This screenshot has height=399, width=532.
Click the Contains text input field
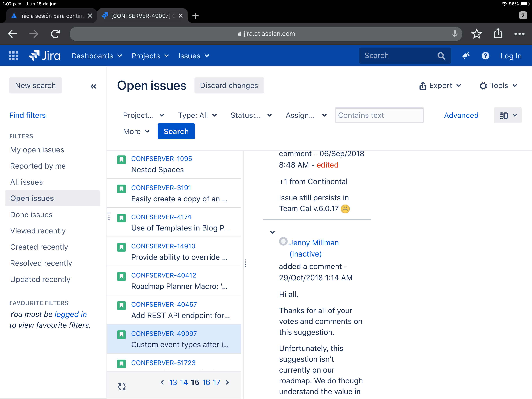point(379,115)
